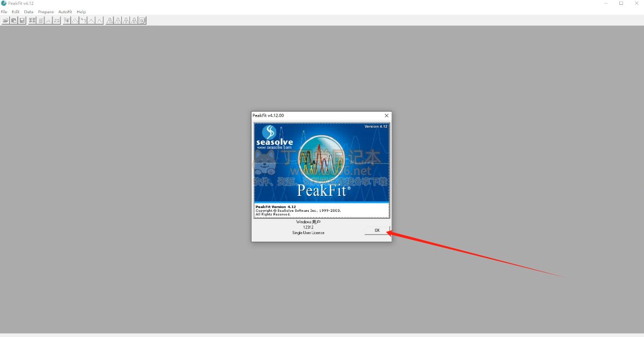Open the Prepare menu
The width and height of the screenshot is (644, 337).
45,12
